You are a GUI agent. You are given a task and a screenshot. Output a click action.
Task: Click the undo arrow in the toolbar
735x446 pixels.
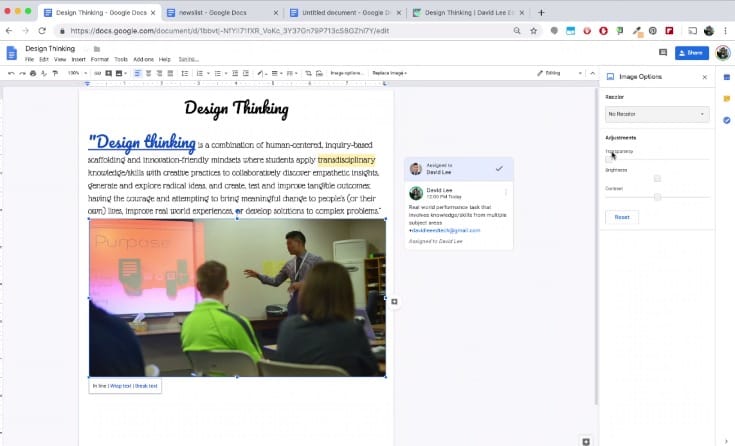[x=10, y=73]
